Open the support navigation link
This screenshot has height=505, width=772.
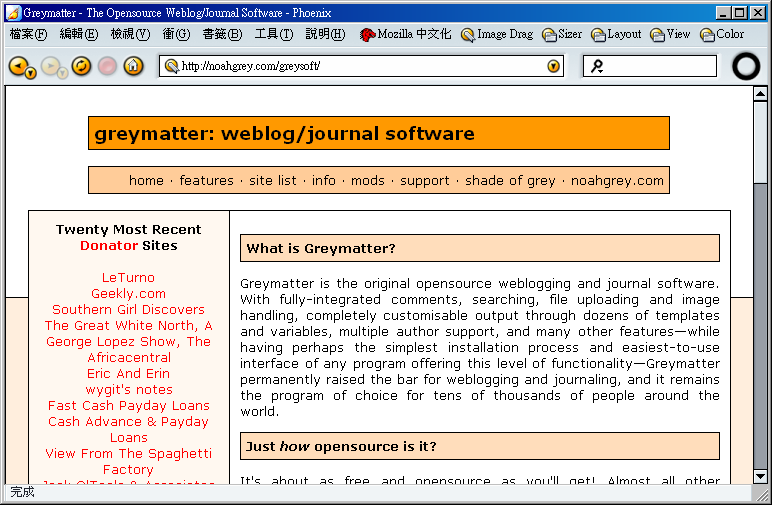coord(425,181)
